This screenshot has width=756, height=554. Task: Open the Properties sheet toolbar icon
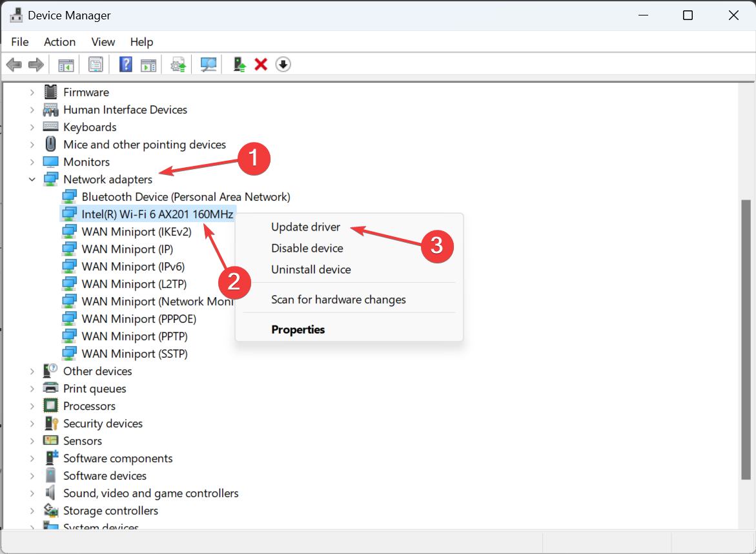tap(96, 64)
